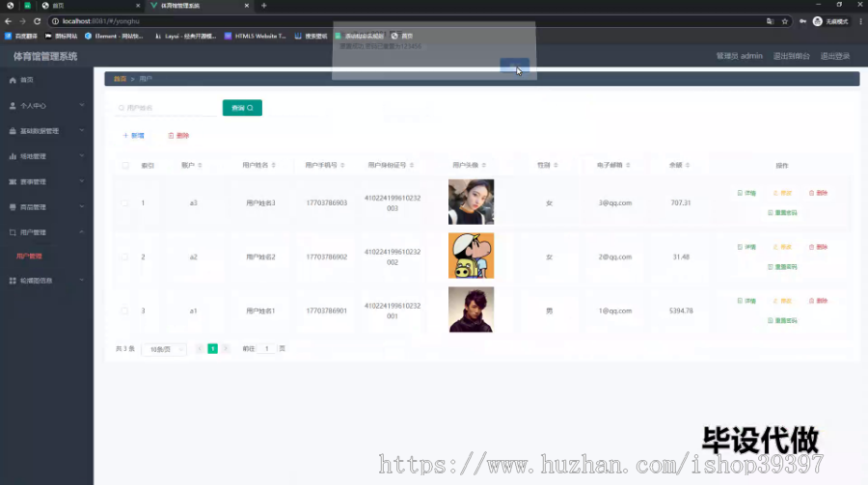Sort table by 用户手机号 column arrows

pyautogui.click(x=342, y=165)
